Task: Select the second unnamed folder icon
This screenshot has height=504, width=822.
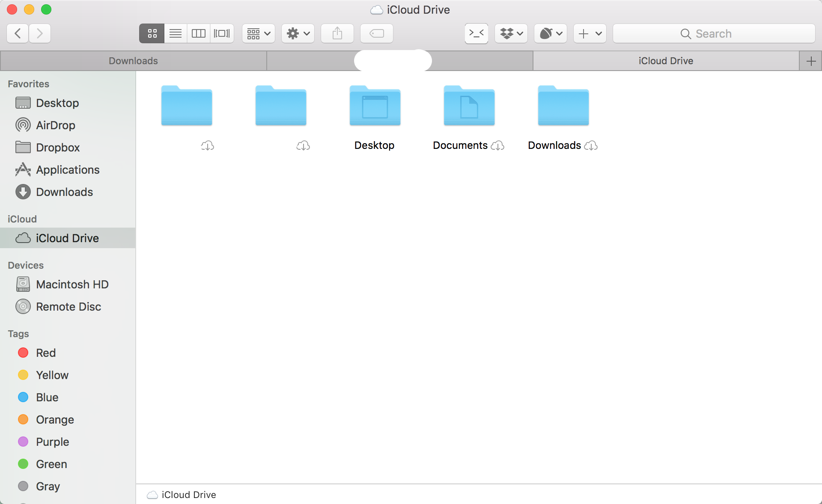Action: [281, 106]
